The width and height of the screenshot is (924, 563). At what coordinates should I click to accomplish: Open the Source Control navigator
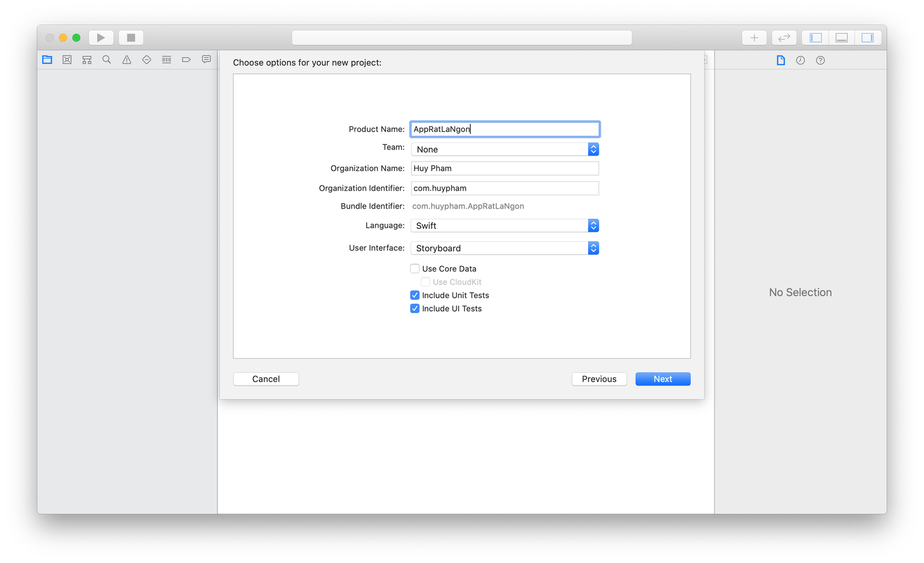[x=67, y=60]
